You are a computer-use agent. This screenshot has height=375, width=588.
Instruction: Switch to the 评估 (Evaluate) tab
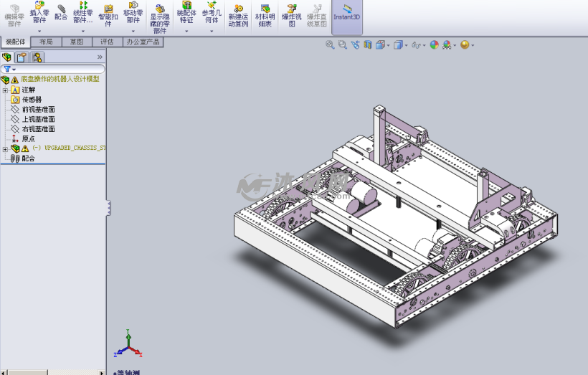pos(107,42)
